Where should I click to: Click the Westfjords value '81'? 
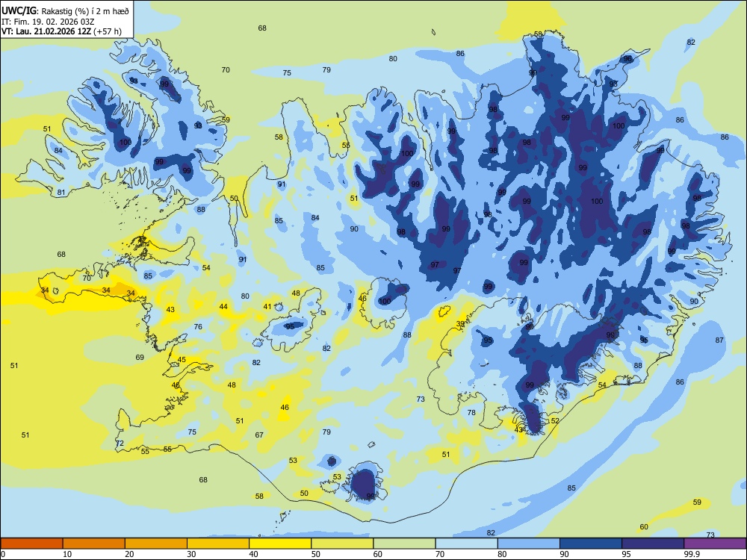coord(61,193)
